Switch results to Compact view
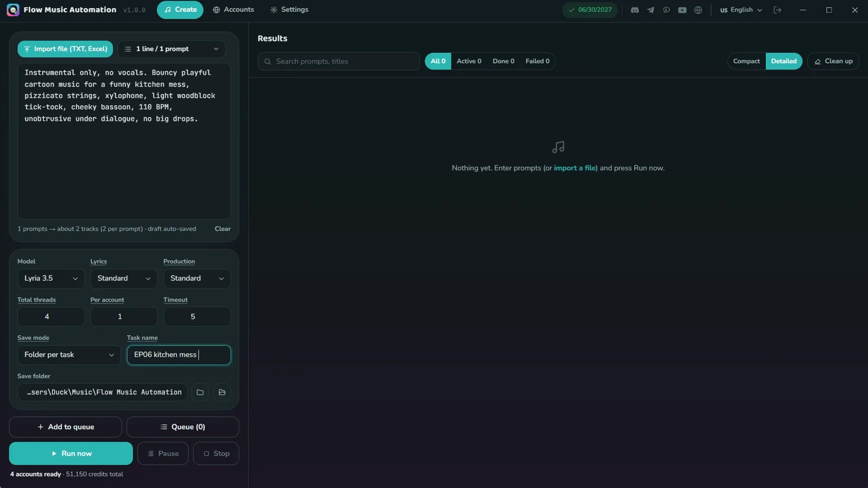Image resolution: width=868 pixels, height=488 pixels. [746, 61]
